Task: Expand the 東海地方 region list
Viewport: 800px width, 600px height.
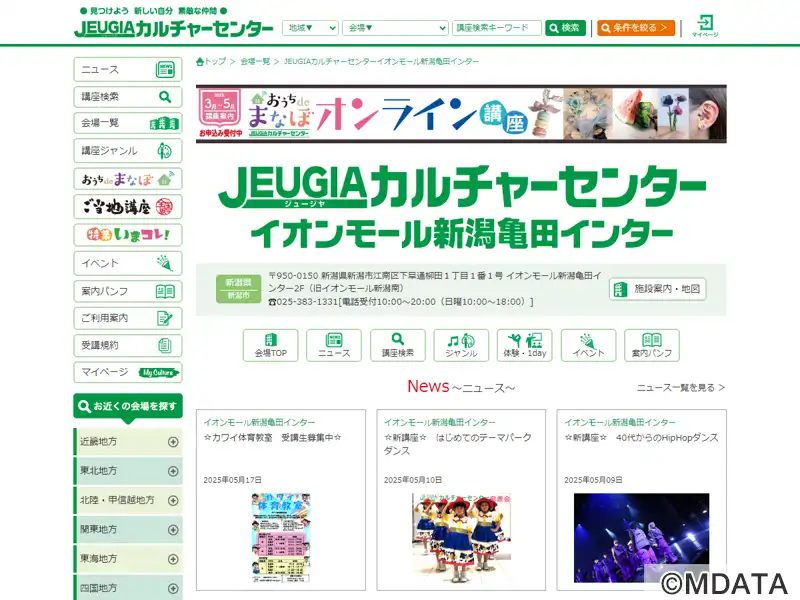Action: 128,559
